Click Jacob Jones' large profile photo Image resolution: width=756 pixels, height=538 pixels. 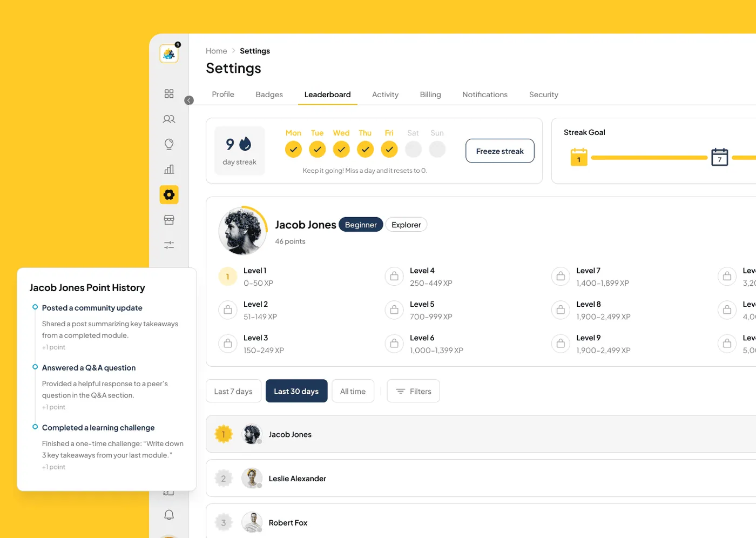click(x=242, y=231)
